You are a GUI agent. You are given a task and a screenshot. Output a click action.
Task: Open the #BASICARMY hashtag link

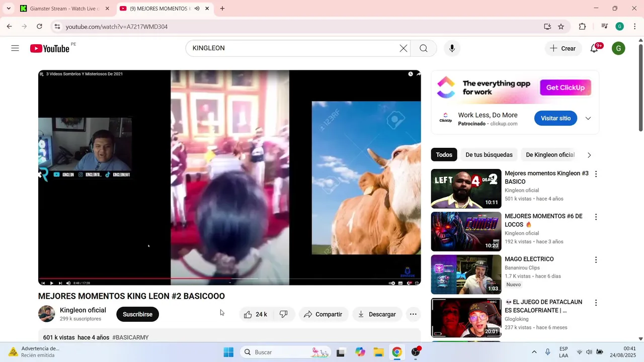point(130,337)
